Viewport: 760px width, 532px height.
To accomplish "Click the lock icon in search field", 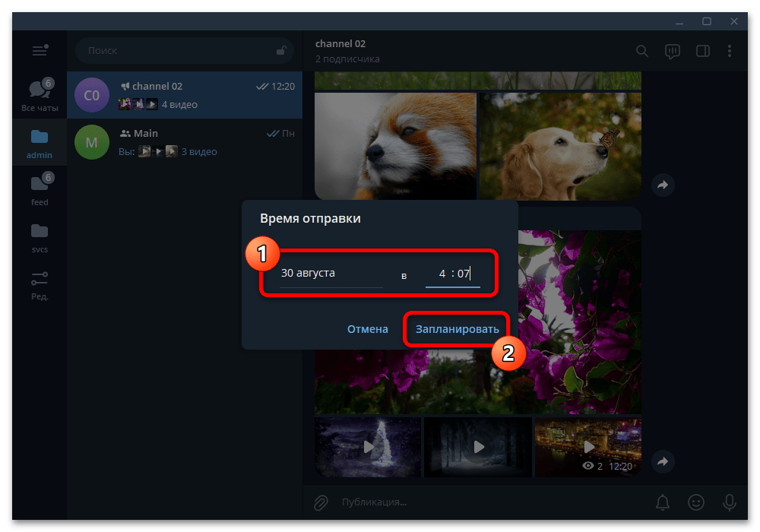I will 281,50.
